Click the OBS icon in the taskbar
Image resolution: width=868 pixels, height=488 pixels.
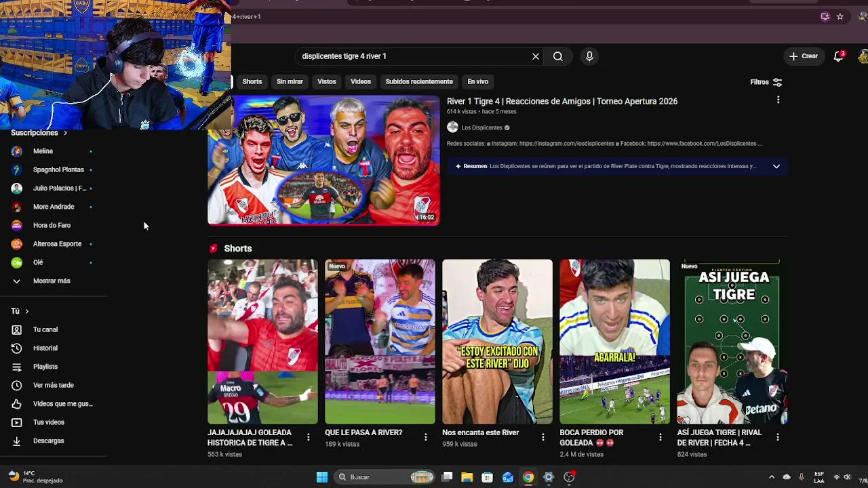[569, 477]
